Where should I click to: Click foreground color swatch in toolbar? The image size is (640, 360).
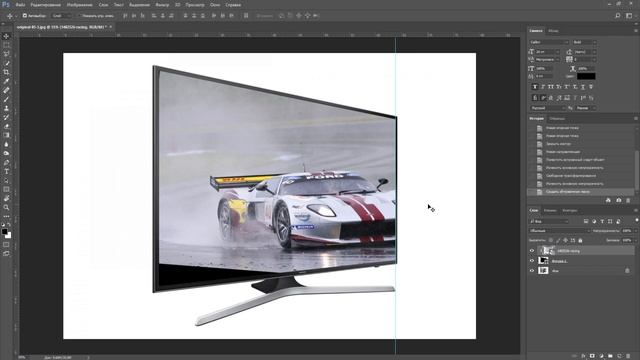[x=4, y=232]
